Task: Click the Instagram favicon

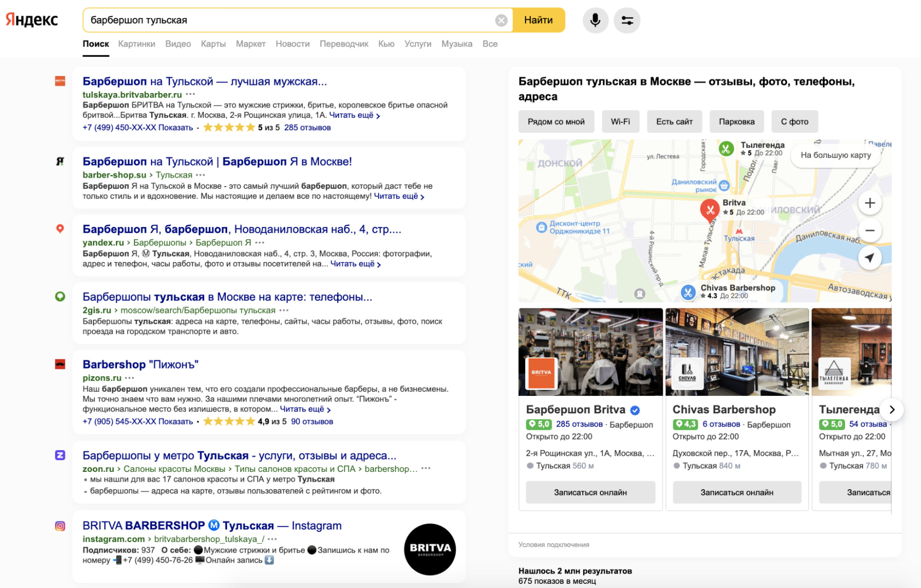Action: click(x=60, y=526)
